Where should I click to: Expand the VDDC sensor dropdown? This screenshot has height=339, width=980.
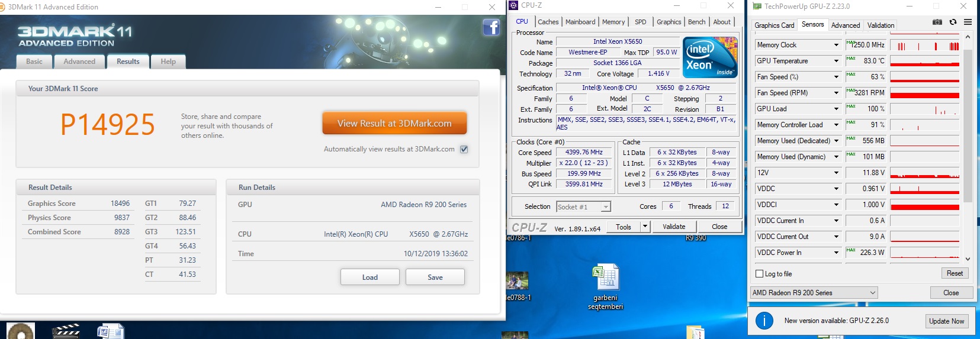coord(836,189)
